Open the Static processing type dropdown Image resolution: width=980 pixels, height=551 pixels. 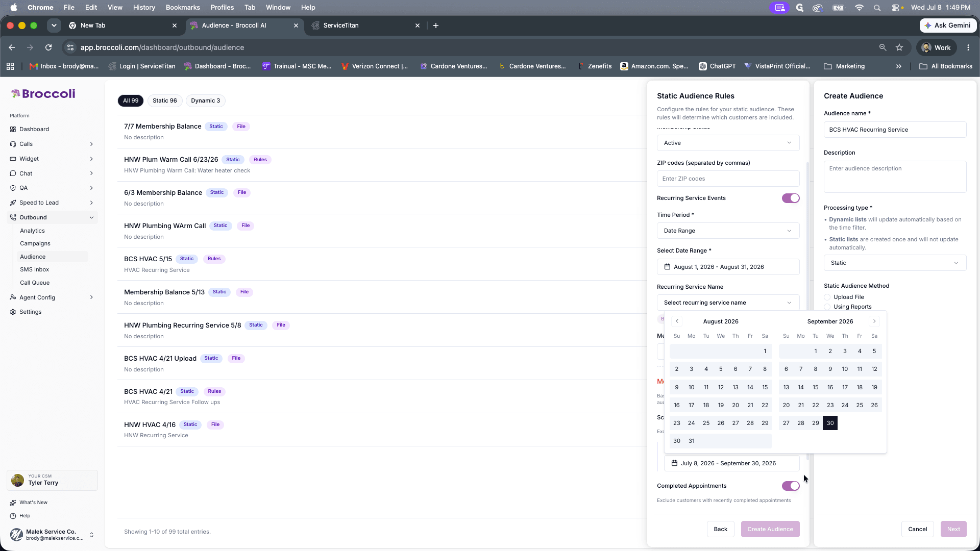[x=895, y=263]
